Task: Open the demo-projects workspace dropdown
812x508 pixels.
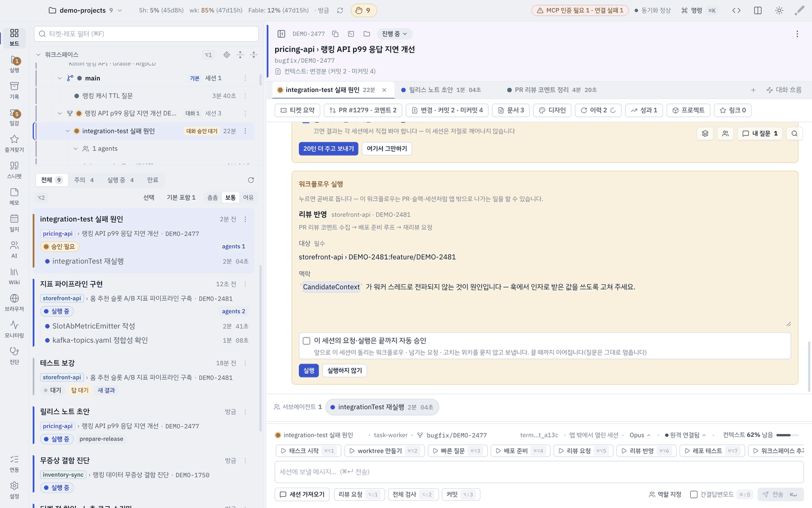Action: point(86,10)
